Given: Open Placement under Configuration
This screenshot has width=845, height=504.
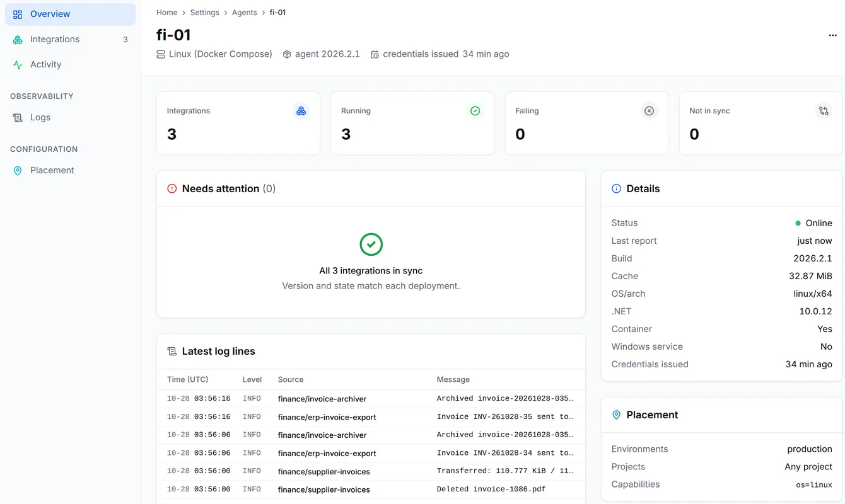Looking at the screenshot, I should (x=70, y=170).
